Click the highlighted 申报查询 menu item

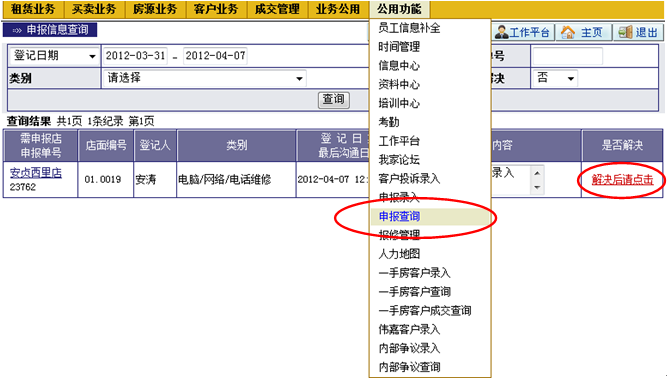430,216
